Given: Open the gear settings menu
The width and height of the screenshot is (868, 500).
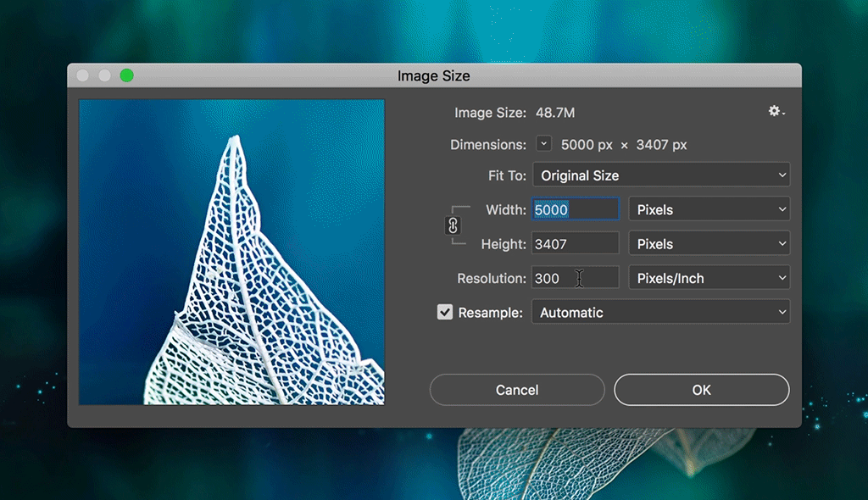Looking at the screenshot, I should point(776,112).
